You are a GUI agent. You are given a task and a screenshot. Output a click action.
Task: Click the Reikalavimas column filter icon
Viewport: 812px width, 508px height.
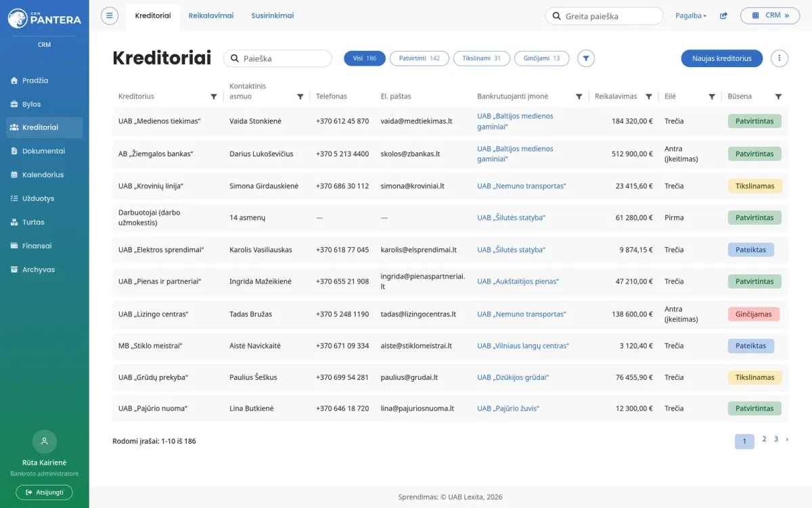tap(649, 97)
